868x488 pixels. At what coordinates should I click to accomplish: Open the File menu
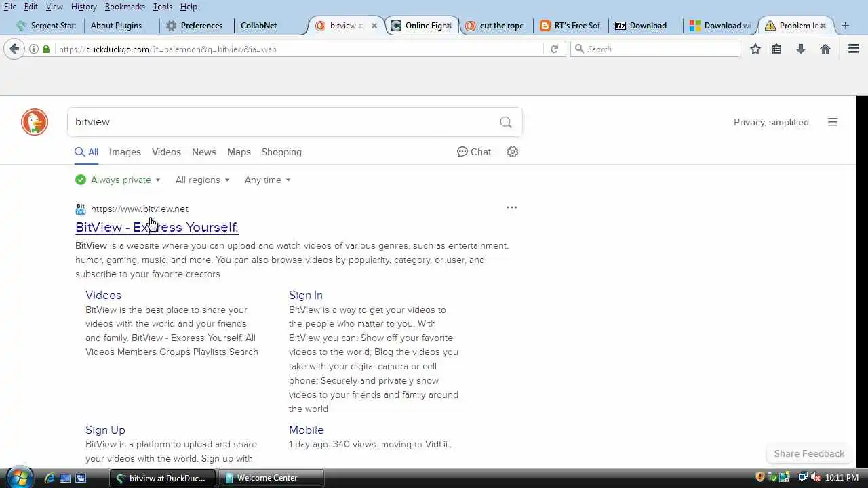10,6
